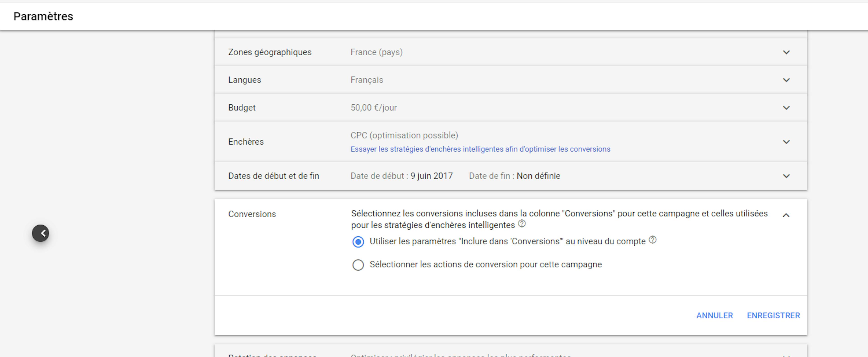
Task: Click the 'CPC (optimisation possible)' bidding value
Action: click(404, 135)
